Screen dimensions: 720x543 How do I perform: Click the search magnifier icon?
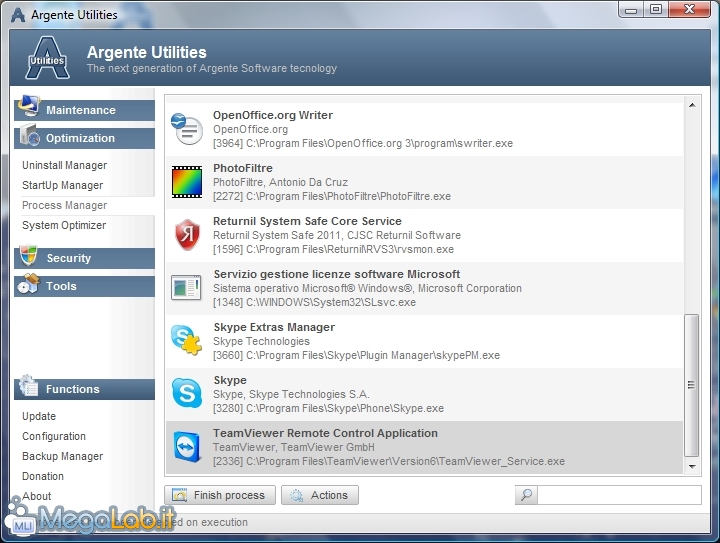coord(526,495)
